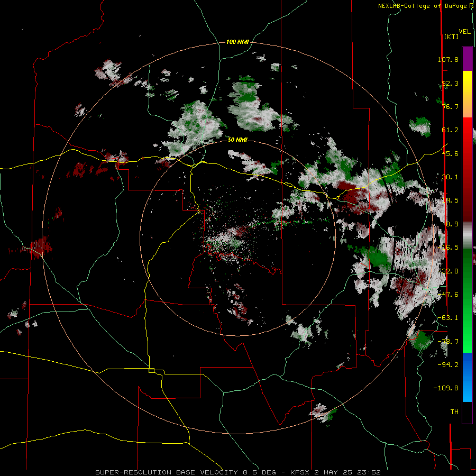The height and width of the screenshot is (476, 476).
Task: Click the small yellow square highway marker
Action: point(151,370)
